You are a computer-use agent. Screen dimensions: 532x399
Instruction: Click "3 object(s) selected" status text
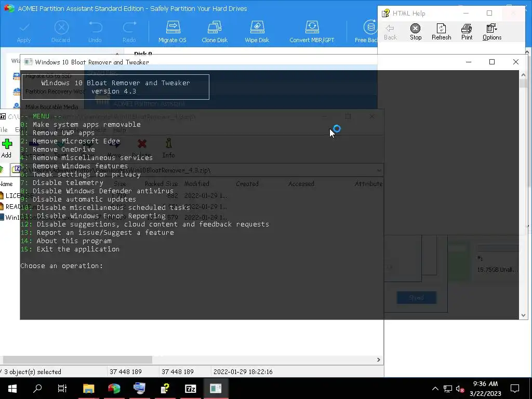click(33, 371)
